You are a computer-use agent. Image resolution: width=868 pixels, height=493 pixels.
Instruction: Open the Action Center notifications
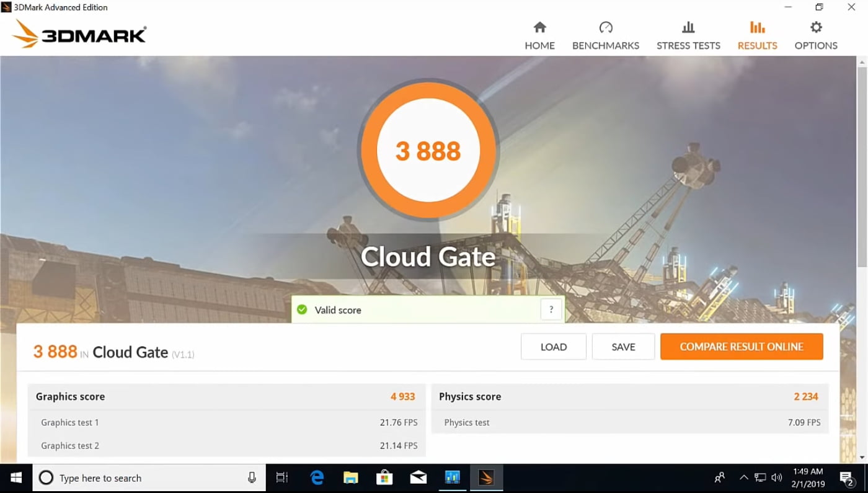847,477
